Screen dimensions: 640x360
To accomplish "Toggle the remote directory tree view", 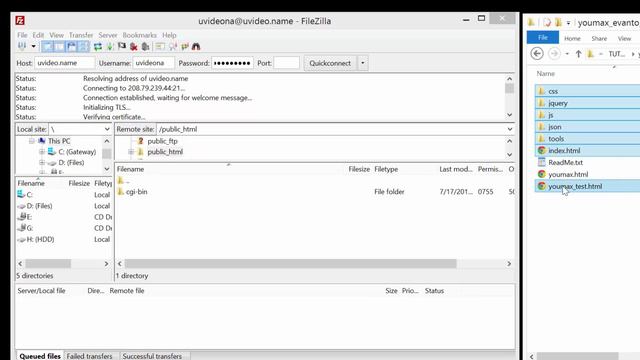I will pos(71,47).
